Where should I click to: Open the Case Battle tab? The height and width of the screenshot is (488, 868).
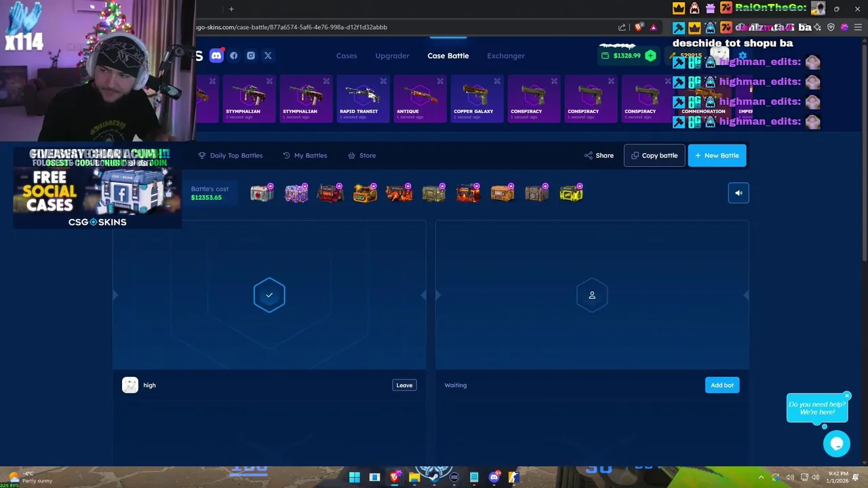pyautogui.click(x=448, y=56)
